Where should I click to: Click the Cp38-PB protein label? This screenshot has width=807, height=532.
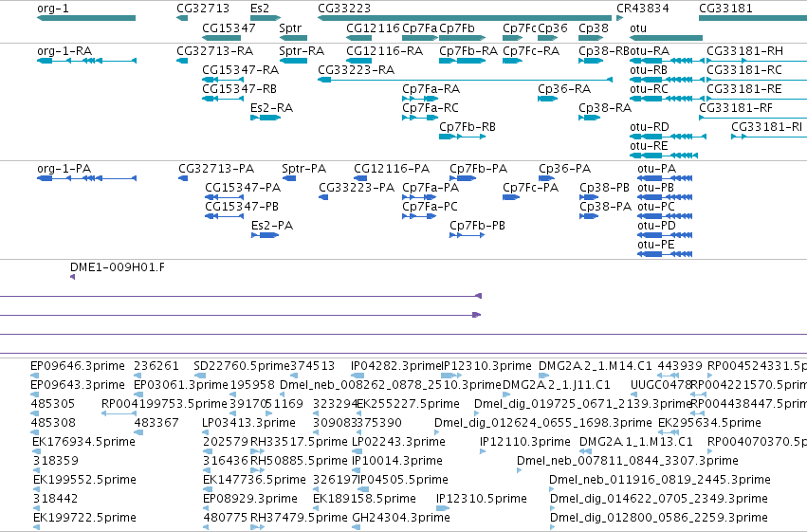(x=605, y=188)
